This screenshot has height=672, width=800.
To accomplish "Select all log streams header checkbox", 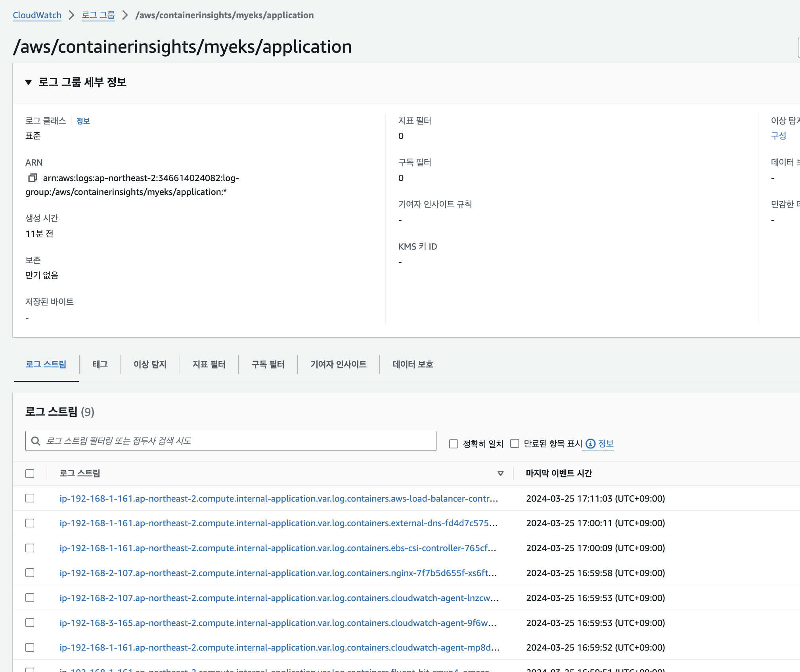I will pos(30,473).
